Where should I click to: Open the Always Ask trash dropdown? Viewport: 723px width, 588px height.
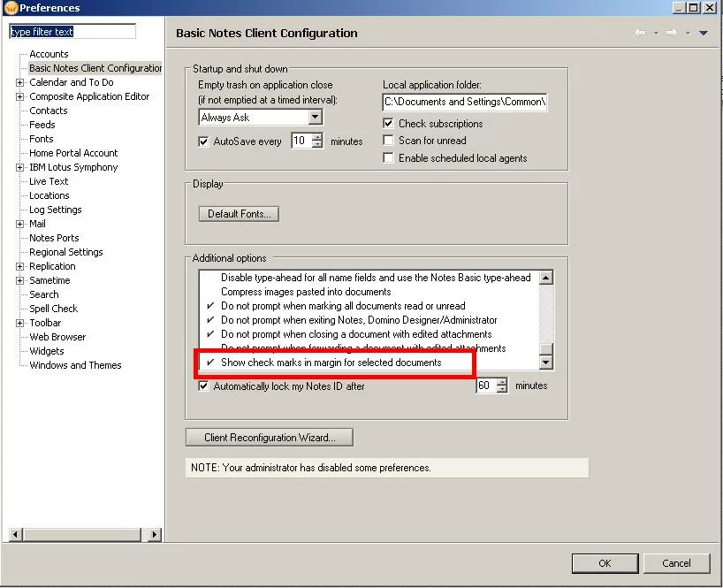[316, 118]
